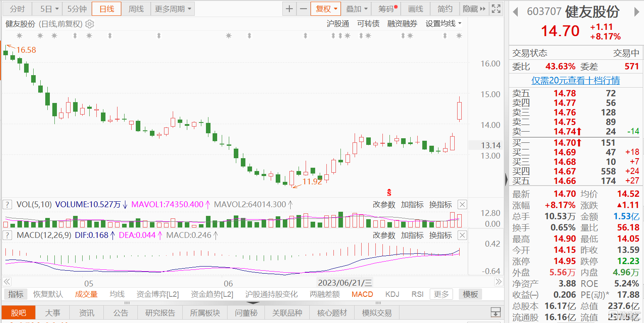Toggle the 筹码 chip distribution panel

(387, 9)
